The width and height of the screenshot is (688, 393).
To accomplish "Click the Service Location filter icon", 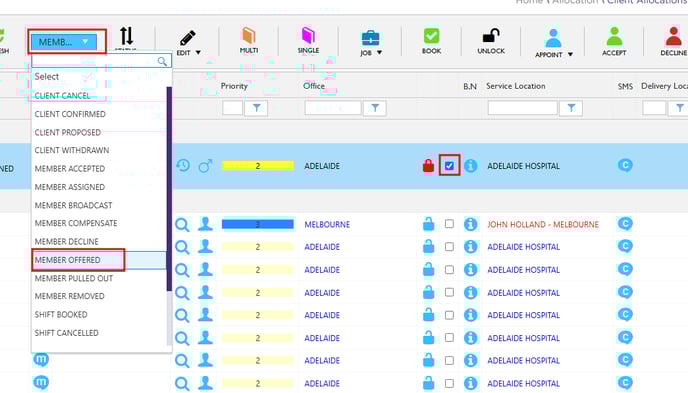I will (x=571, y=108).
